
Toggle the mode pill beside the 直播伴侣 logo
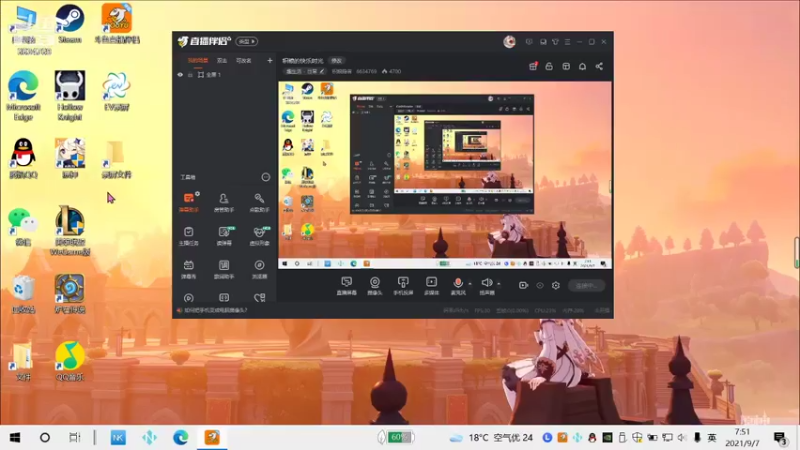(x=247, y=41)
